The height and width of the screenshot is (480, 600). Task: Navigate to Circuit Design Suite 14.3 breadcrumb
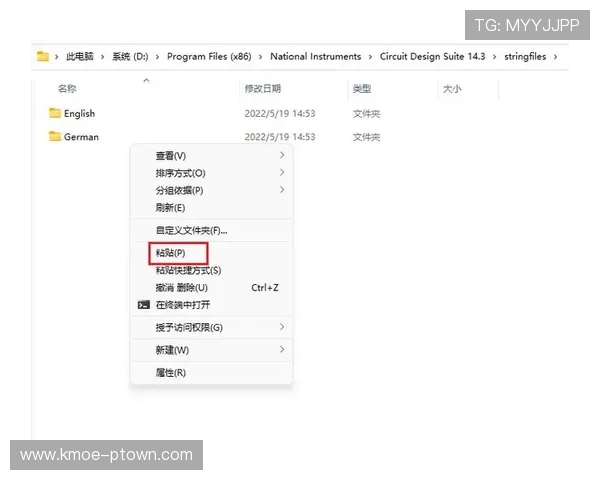coord(432,56)
